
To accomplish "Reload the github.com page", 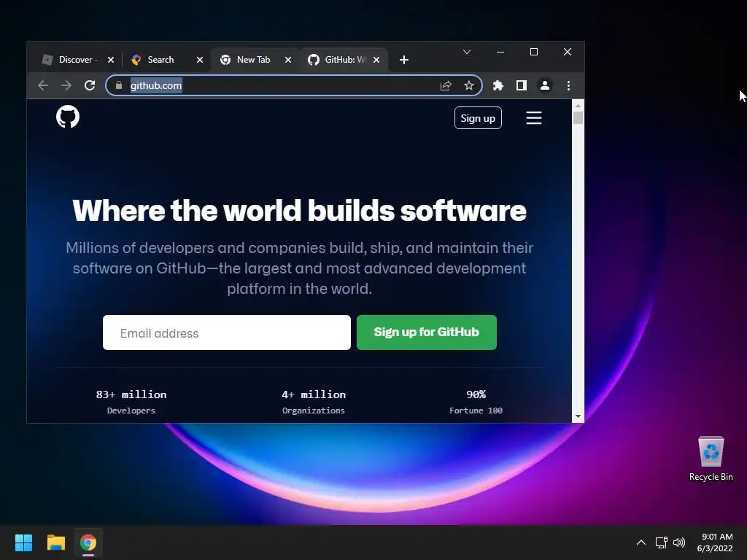I will coord(90,85).
